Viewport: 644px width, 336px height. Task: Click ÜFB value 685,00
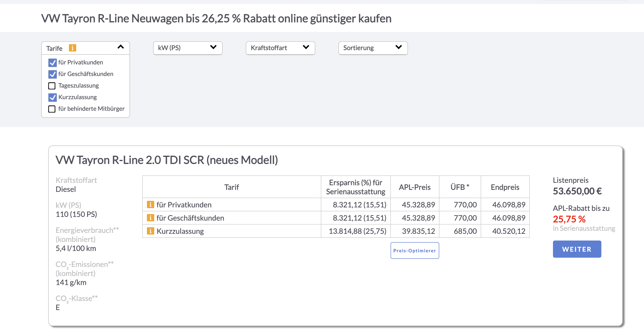click(465, 231)
